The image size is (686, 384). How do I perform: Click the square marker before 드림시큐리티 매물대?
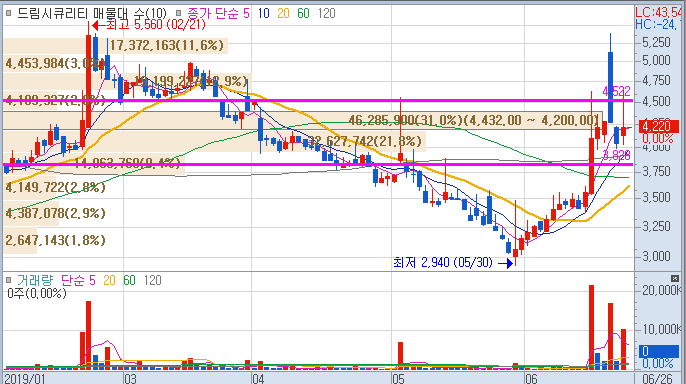8,13
